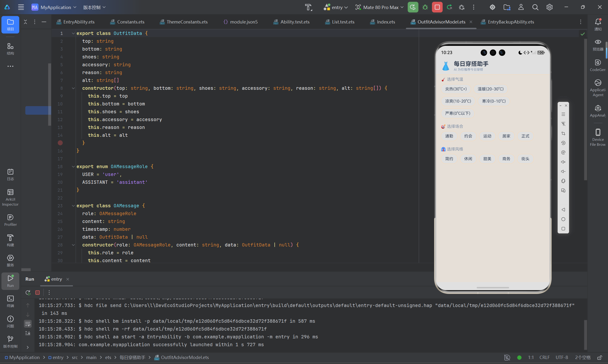The height and width of the screenshot is (364, 608).
Task: Toggle soft-wrap in Run console
Action: pyautogui.click(x=28, y=324)
